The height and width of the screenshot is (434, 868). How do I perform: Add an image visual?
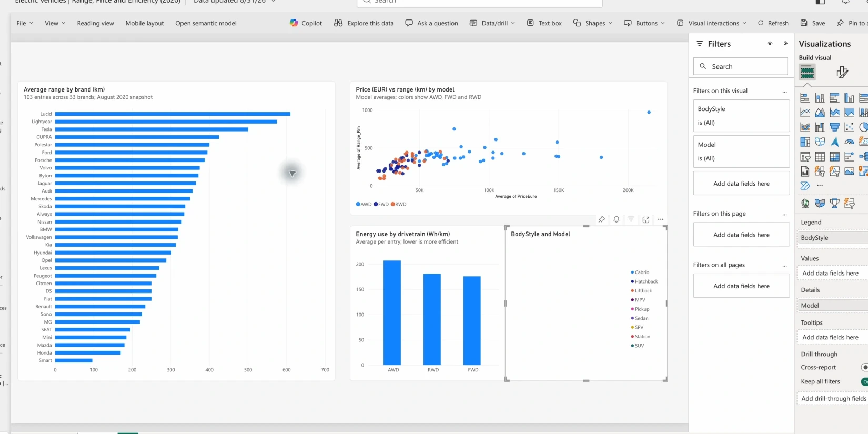tap(849, 171)
